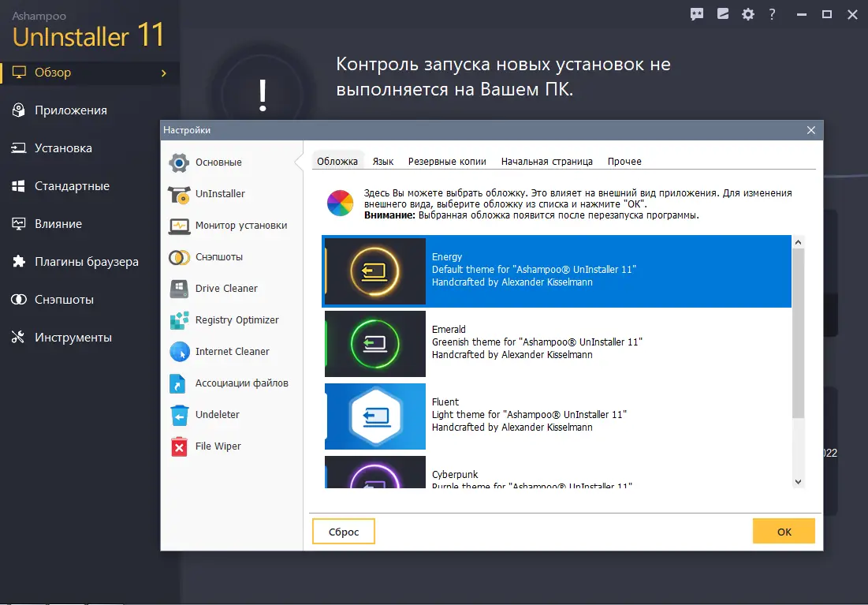868x605 pixels.
Task: Click the Обзор monitor icon in sidebar
Action: [x=20, y=73]
